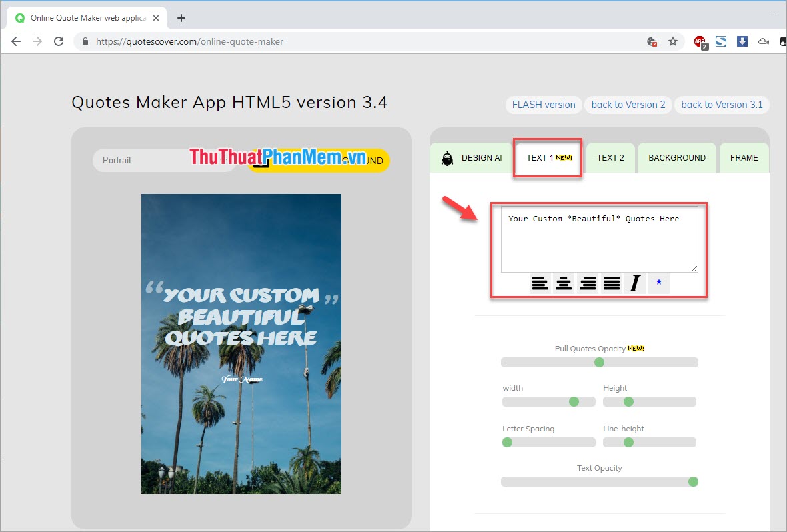Open the Adblock extension icon

pyautogui.click(x=700, y=41)
